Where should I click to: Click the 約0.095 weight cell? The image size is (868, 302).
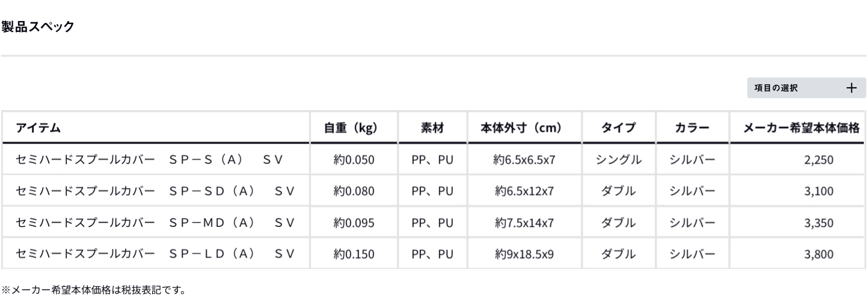coord(354,223)
